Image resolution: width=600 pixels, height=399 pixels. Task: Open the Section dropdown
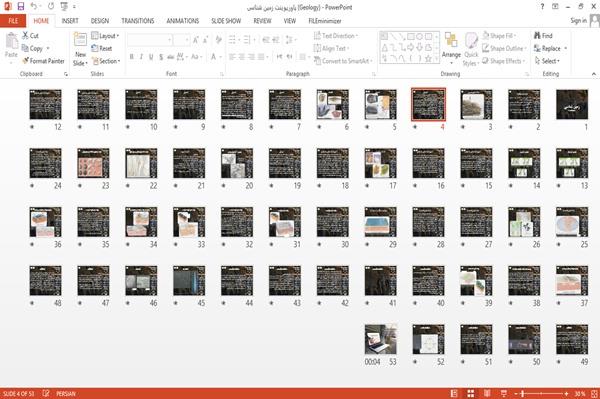[x=106, y=61]
